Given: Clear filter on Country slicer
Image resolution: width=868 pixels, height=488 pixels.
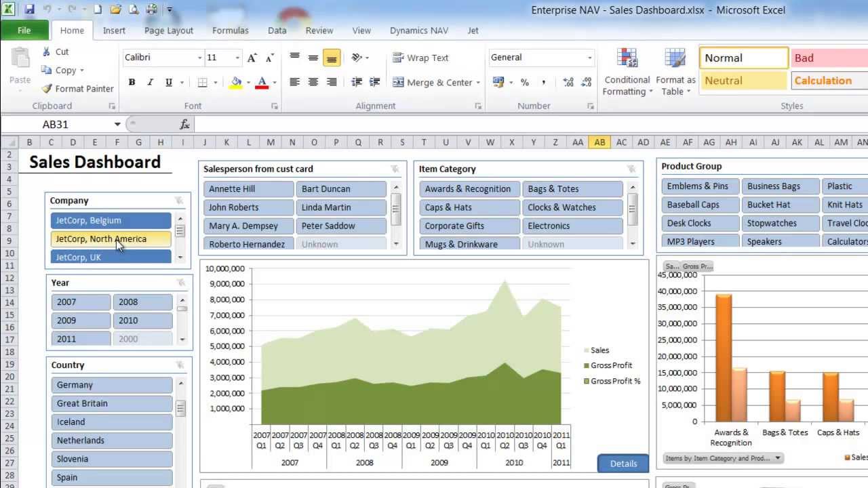Looking at the screenshot, I should point(180,365).
